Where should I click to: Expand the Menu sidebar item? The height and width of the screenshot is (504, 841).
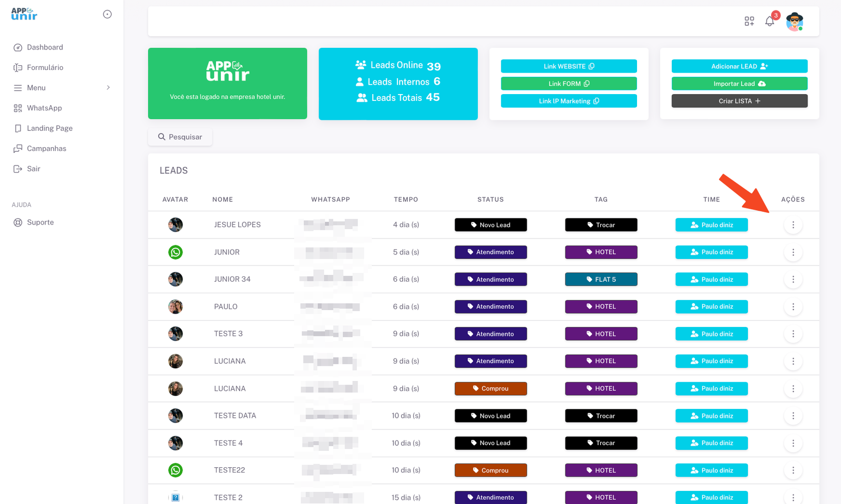click(62, 88)
